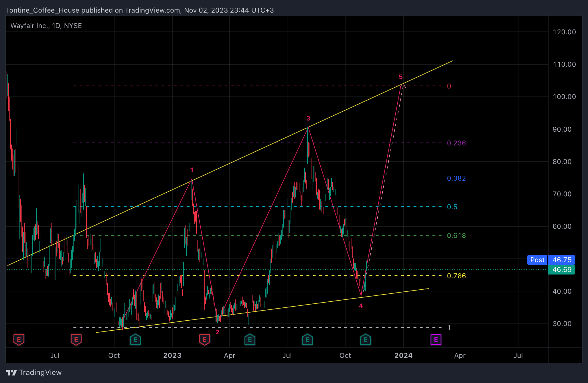Select the 0 Fibonacci level label
The height and width of the screenshot is (383, 588).
coord(449,86)
